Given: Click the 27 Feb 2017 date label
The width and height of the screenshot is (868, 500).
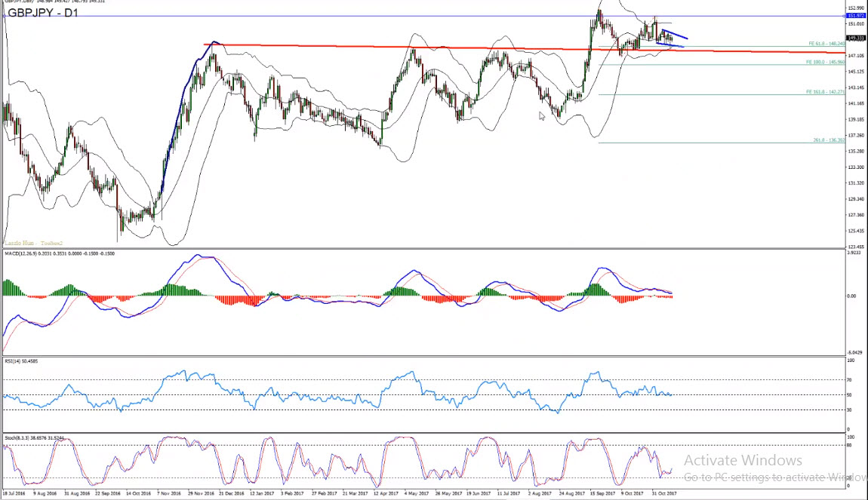Looking at the screenshot, I should (324, 493).
